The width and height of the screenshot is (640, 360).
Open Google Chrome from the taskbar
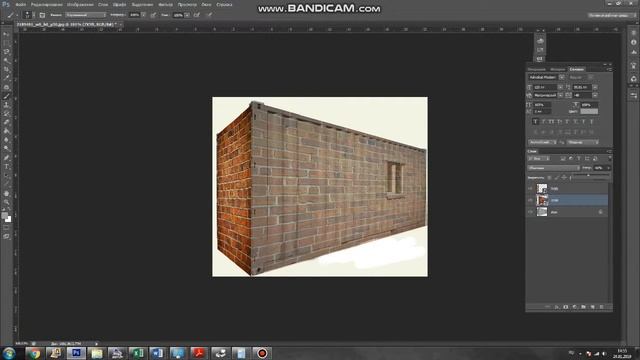click(x=35, y=353)
